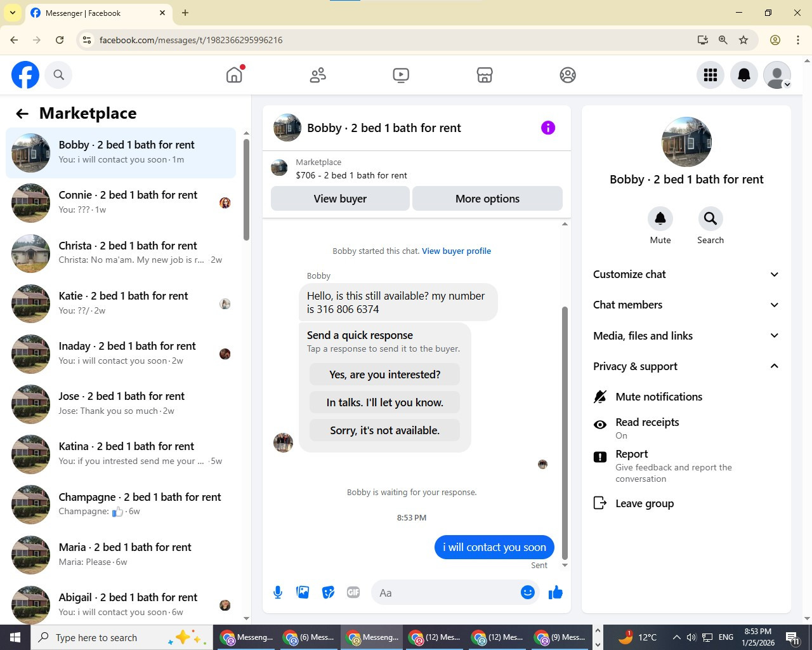Search Facebook with the magnifier icon

coord(58,75)
